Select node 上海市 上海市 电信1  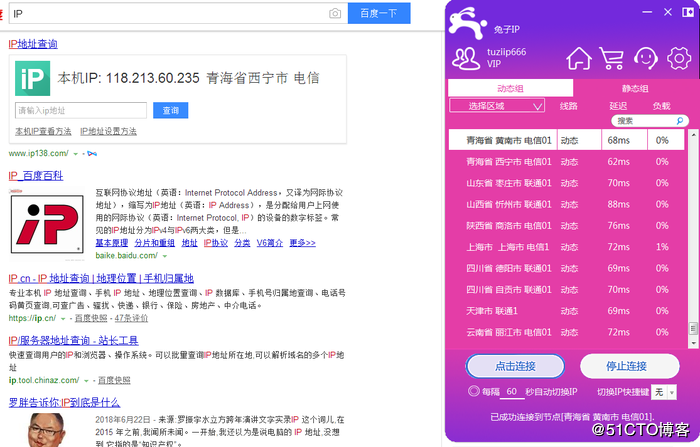point(566,247)
